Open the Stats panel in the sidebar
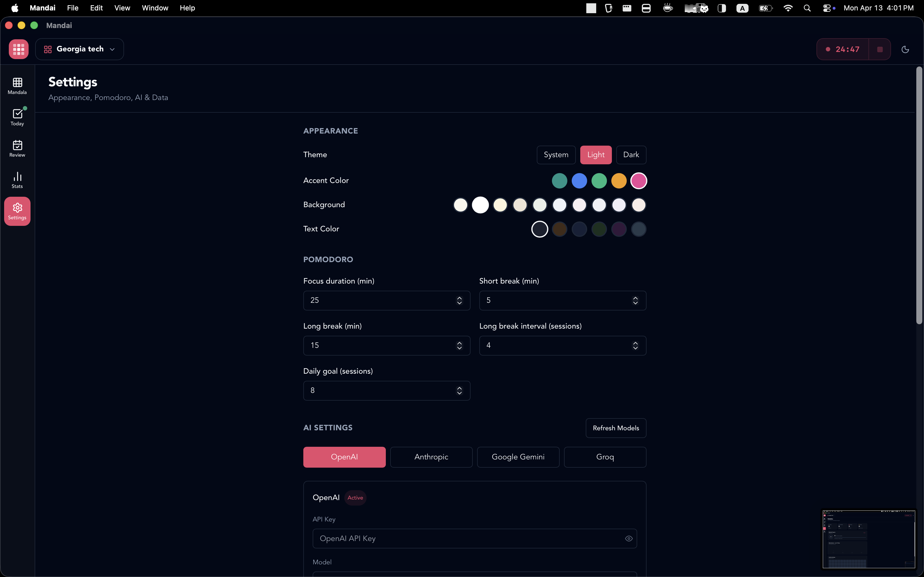Viewport: 924px width, 577px height. 17,179
